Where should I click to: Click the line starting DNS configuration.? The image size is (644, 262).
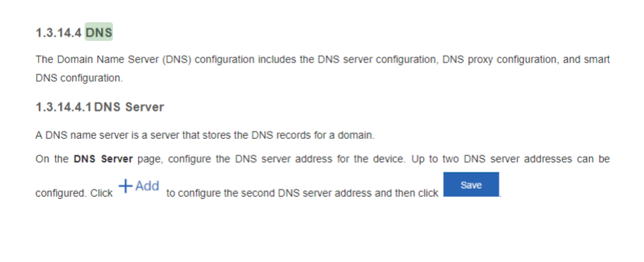click(x=79, y=78)
